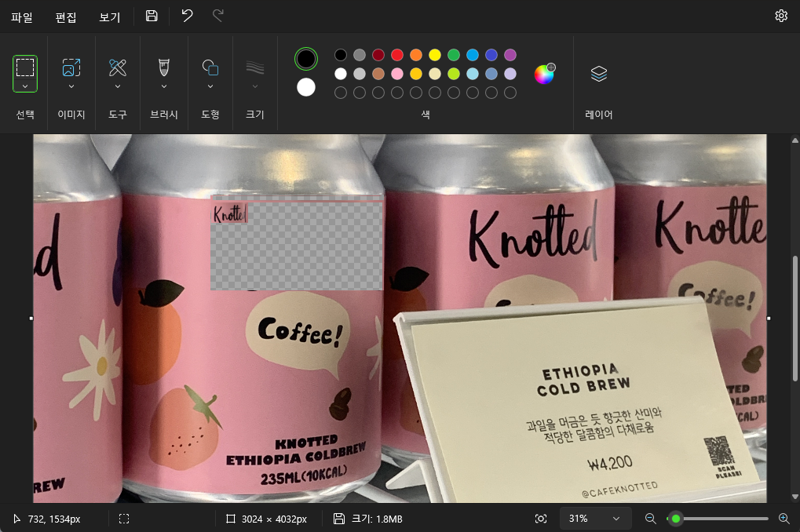The image size is (800, 532).
Task: Pick the red palette swatch
Action: [x=397, y=55]
